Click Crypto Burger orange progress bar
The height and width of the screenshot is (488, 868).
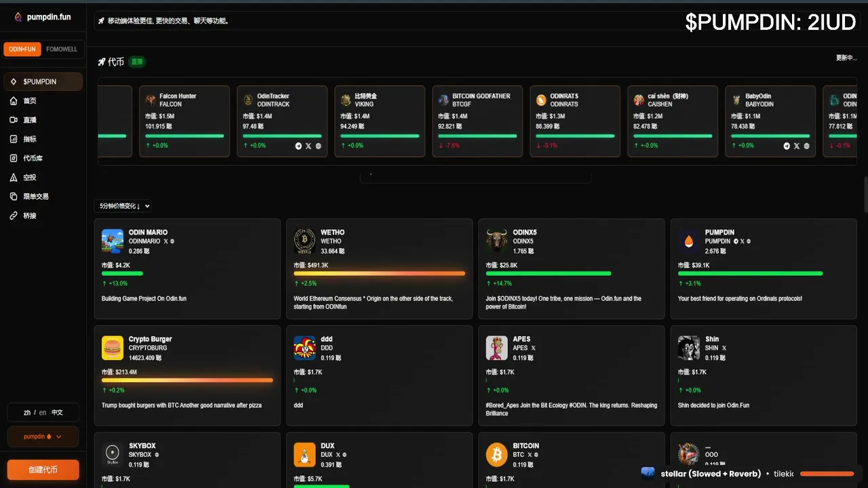point(188,380)
